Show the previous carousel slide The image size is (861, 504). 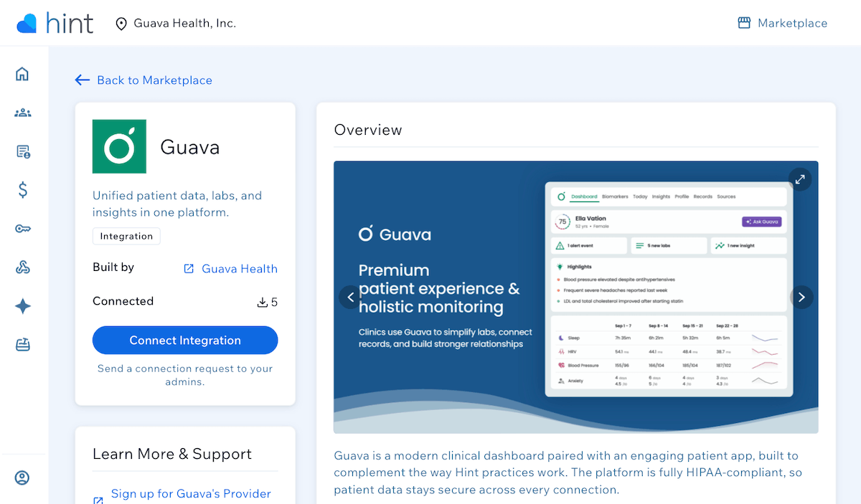pos(351,297)
